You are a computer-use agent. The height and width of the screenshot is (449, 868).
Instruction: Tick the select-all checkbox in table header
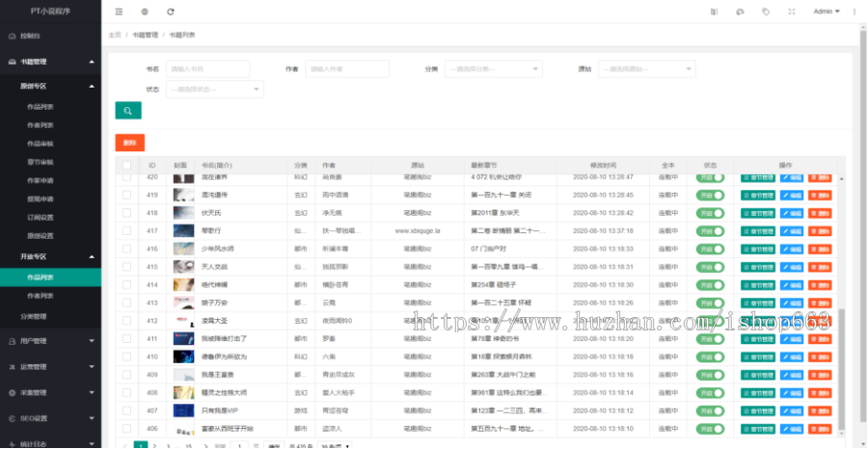click(126, 165)
